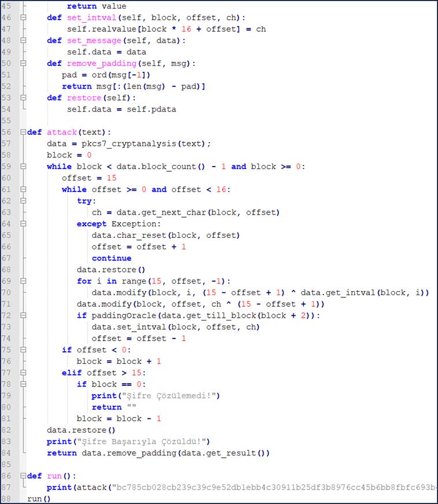Select line number 55 in the margin
The height and width of the screenshot is (504, 438).
(x=6, y=120)
